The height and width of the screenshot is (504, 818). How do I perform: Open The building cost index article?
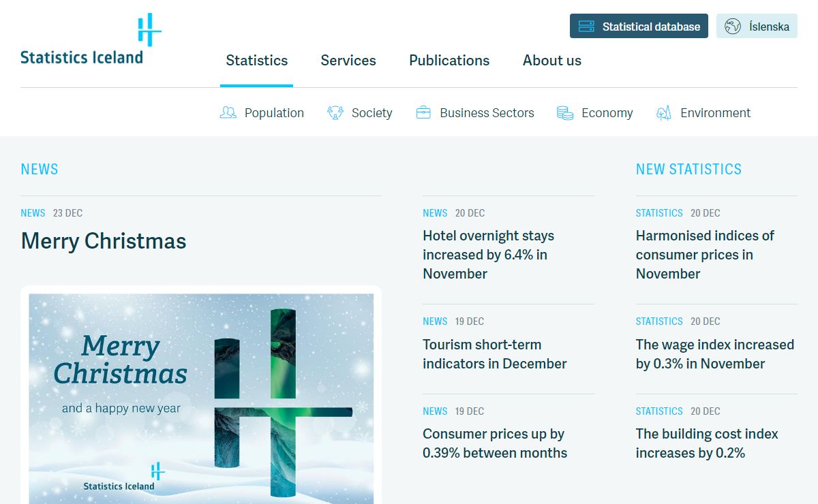(x=707, y=443)
